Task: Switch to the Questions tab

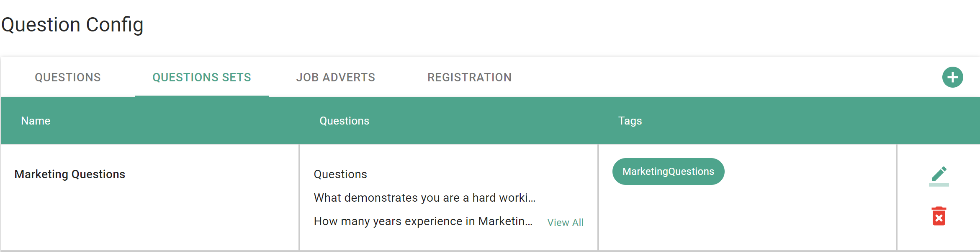Action: click(x=68, y=77)
